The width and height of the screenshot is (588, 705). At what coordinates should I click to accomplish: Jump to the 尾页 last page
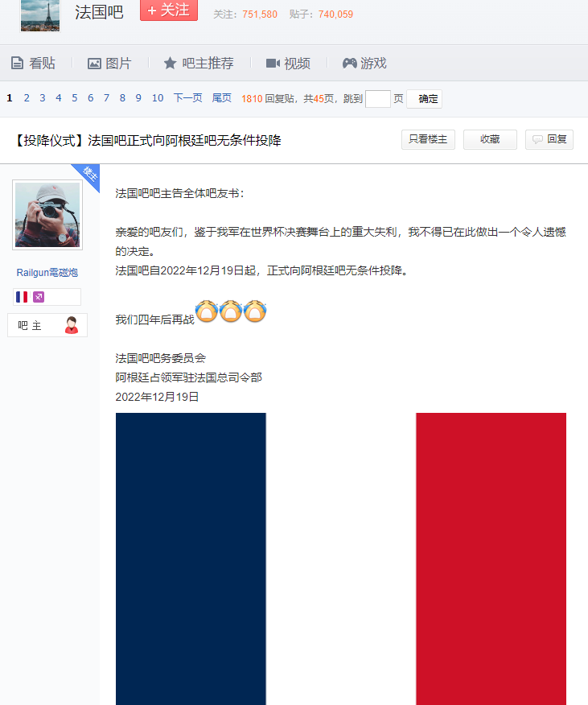pos(222,98)
